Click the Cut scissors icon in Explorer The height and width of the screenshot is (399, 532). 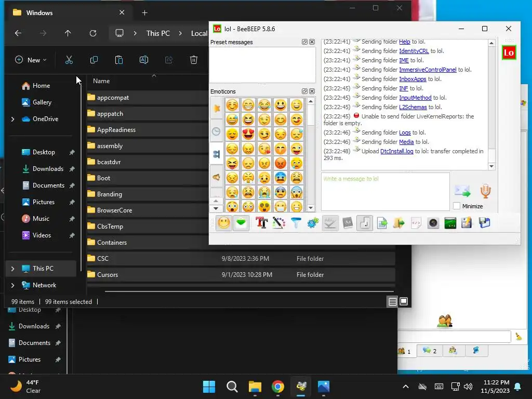(x=69, y=60)
